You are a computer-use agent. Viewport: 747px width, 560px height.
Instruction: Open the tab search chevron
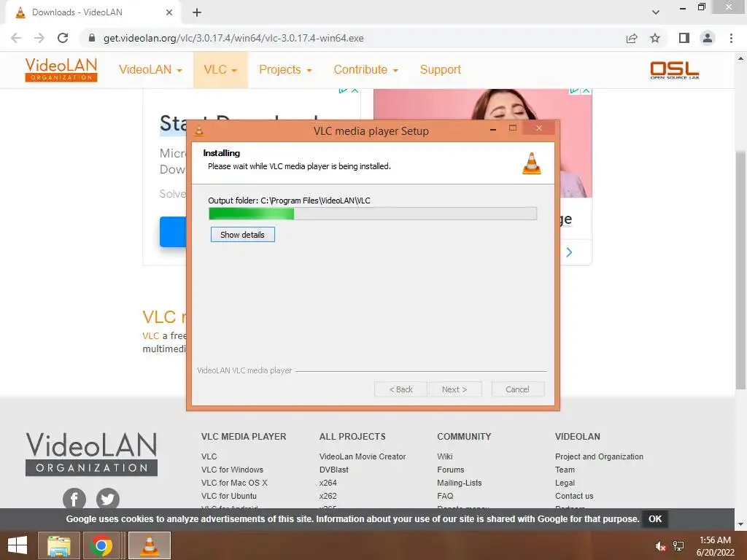(656, 12)
